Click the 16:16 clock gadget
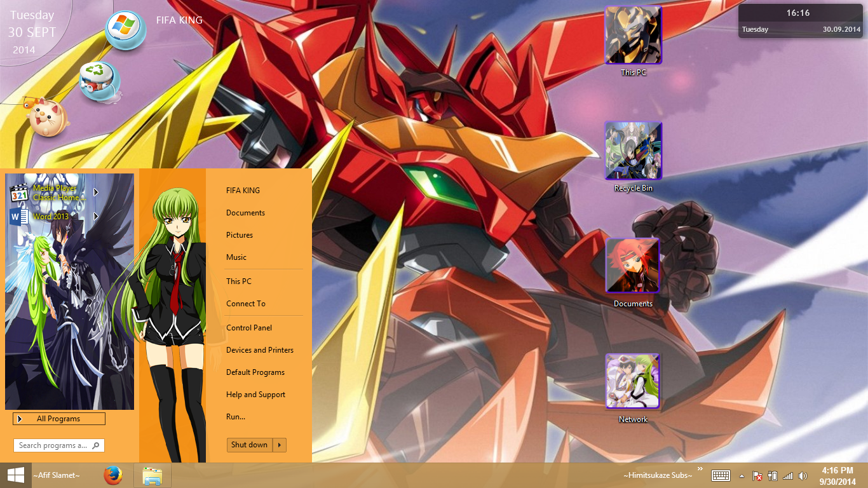The width and height of the screenshot is (868, 488). click(x=799, y=21)
